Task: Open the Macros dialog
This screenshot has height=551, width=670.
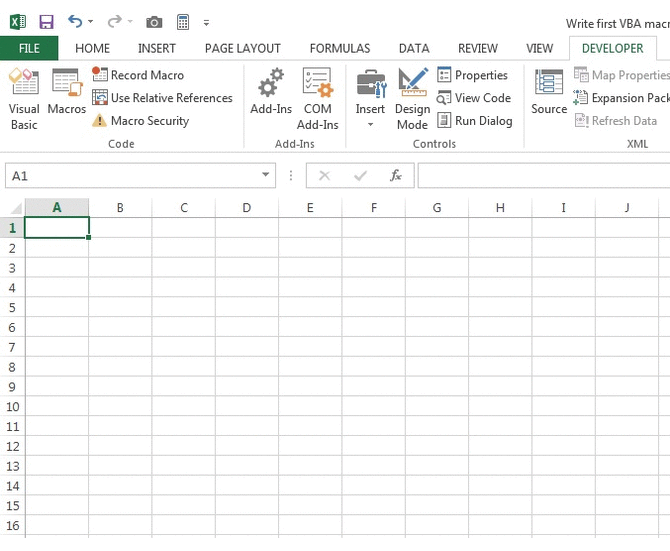Action: (67, 91)
